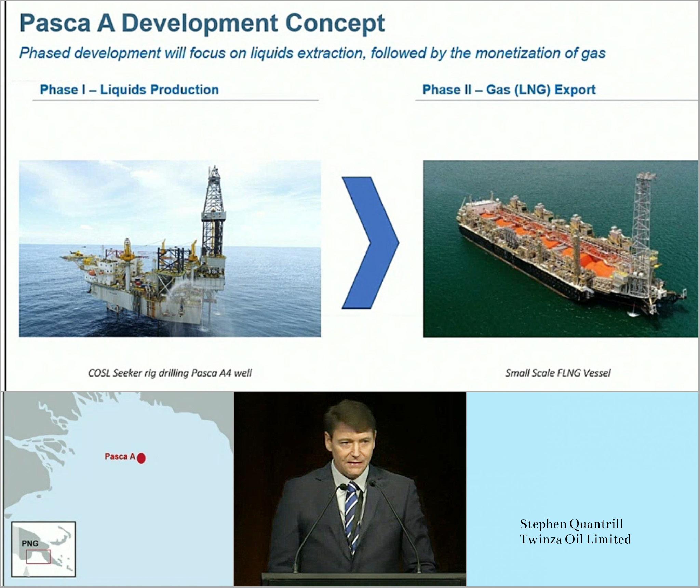700x588 pixels.
Task: Click the Small Scale FLNG Vessel caption
Action: (558, 373)
